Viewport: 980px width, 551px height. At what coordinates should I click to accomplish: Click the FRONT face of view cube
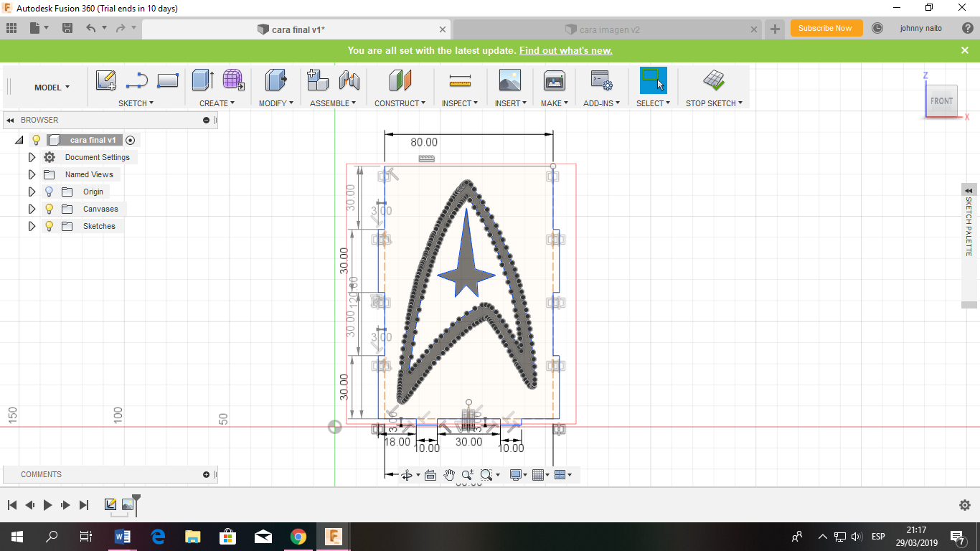pos(941,100)
